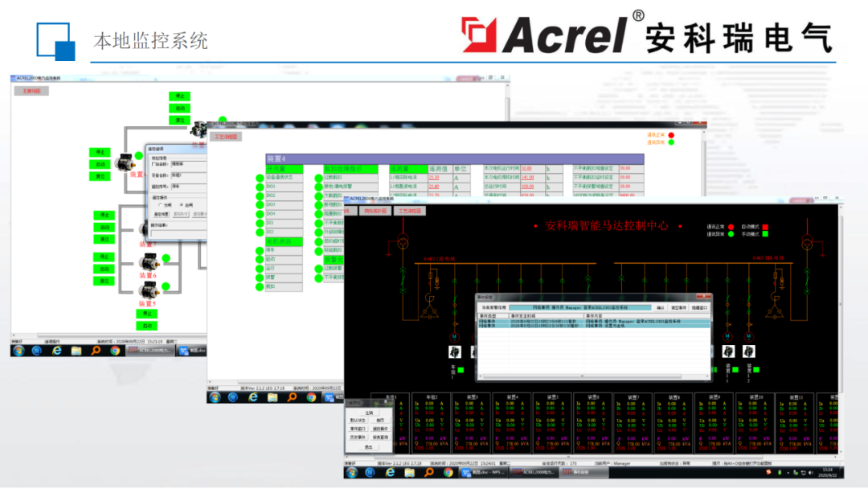Click the 通讯正常 red indicator in black window
This screenshot has height=489, width=868.
731,227
